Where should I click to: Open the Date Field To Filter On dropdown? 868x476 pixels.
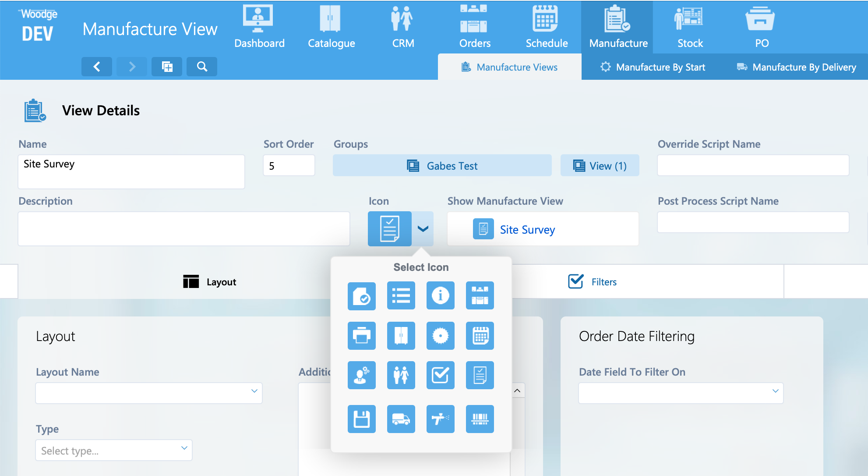775,391
